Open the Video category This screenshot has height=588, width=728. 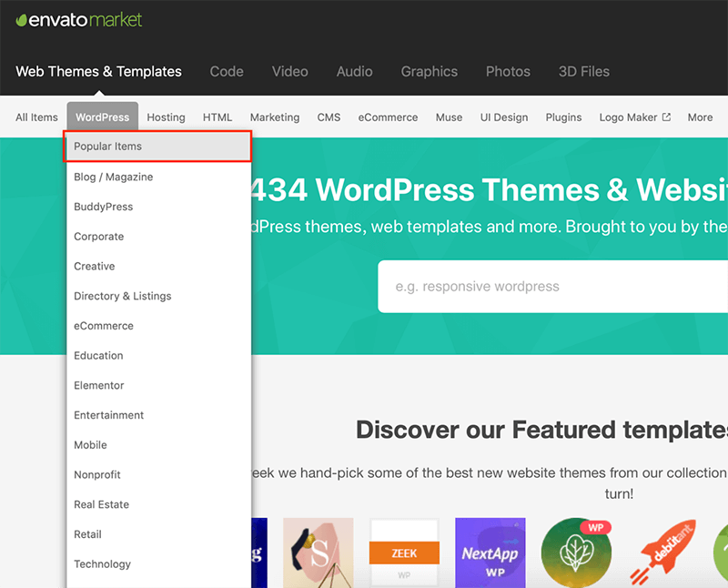(x=289, y=72)
